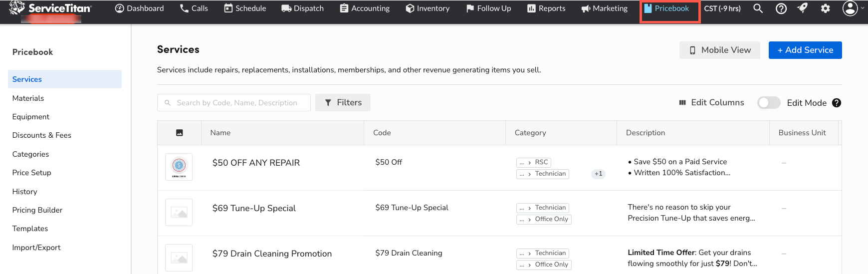Image resolution: width=868 pixels, height=274 pixels.
Task: Click the image column header icon
Action: click(x=180, y=133)
